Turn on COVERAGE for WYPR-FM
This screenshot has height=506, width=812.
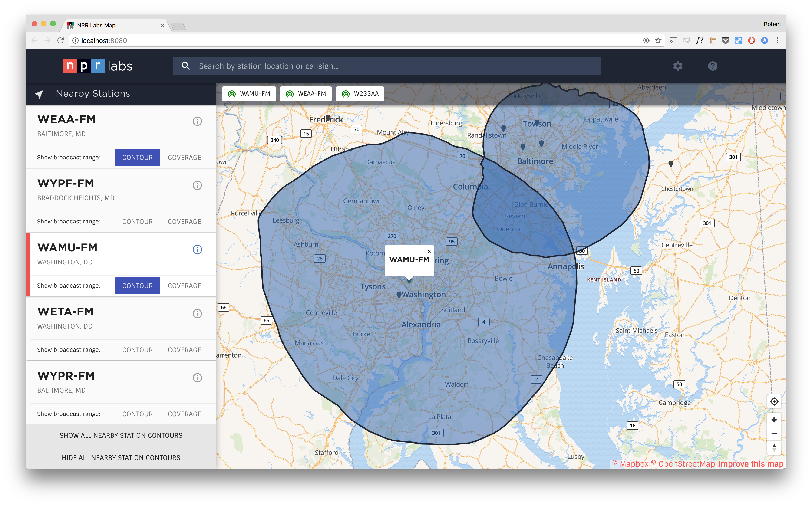click(x=185, y=414)
